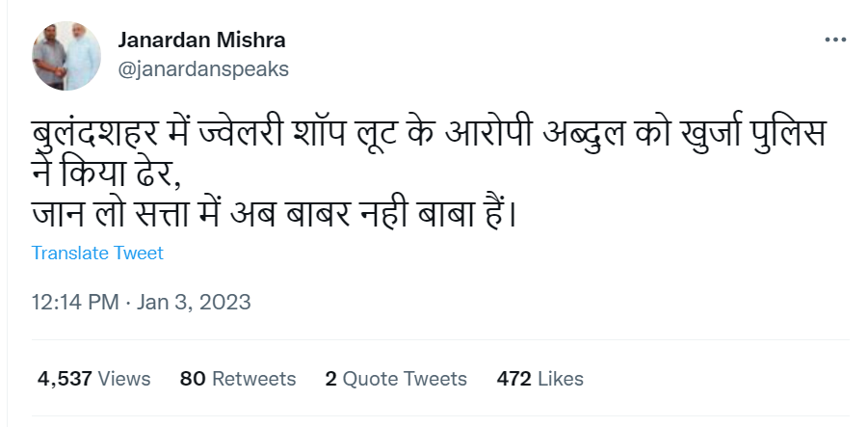Click the Janardan Mishra display name
The image size is (868, 427).
point(201,40)
